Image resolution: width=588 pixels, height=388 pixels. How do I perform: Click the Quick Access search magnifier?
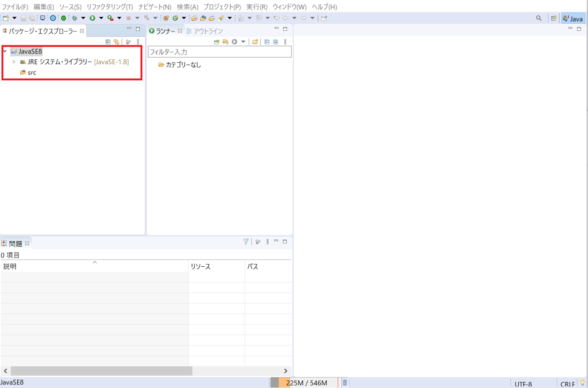pyautogui.click(x=539, y=18)
